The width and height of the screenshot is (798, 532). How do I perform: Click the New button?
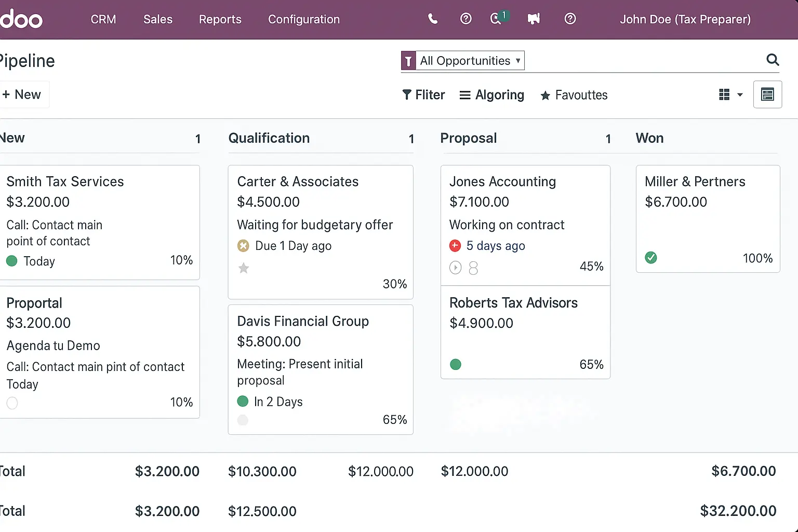[22, 95]
